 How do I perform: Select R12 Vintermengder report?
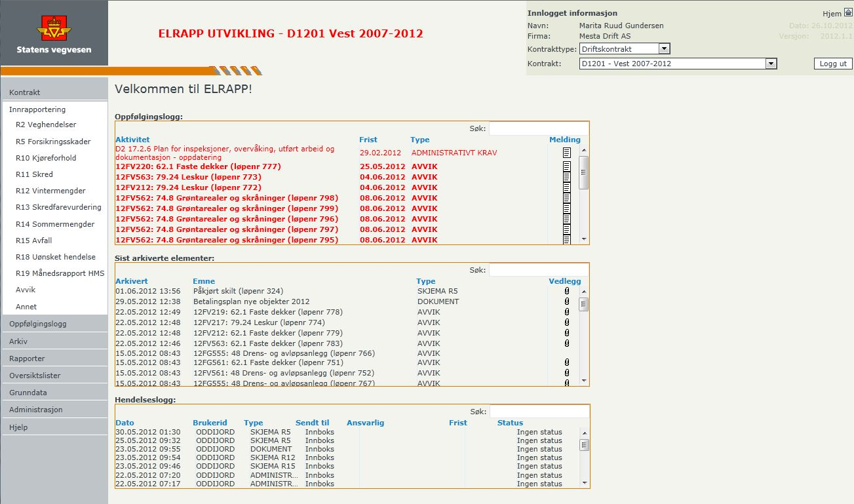50,191
